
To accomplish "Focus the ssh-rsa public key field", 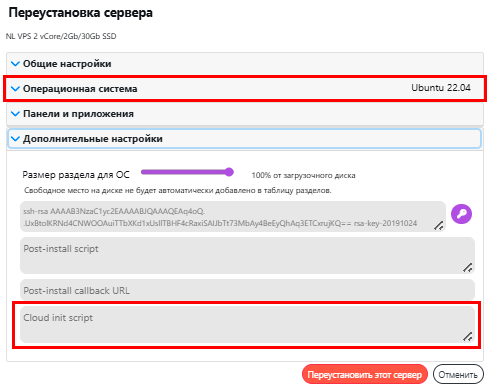I will 233,217.
